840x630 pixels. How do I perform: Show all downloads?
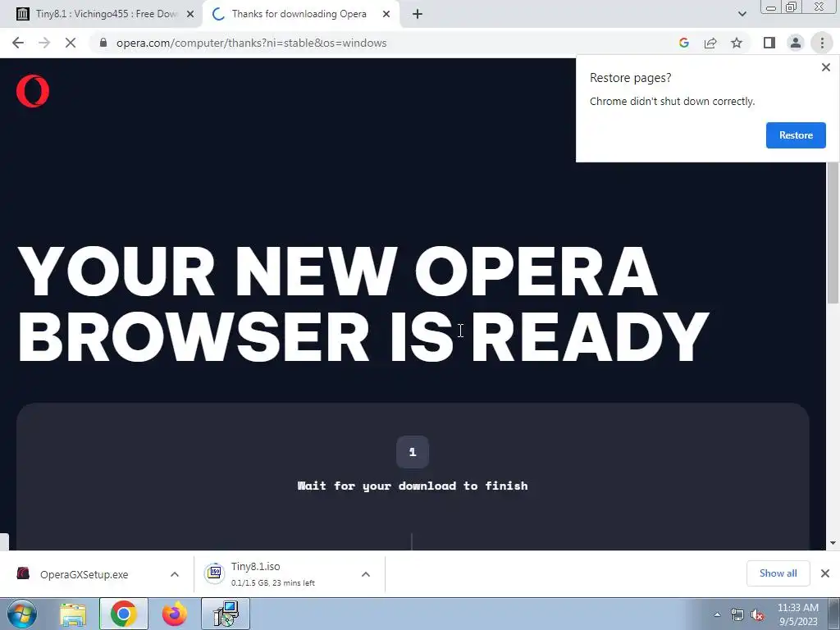pos(778,573)
